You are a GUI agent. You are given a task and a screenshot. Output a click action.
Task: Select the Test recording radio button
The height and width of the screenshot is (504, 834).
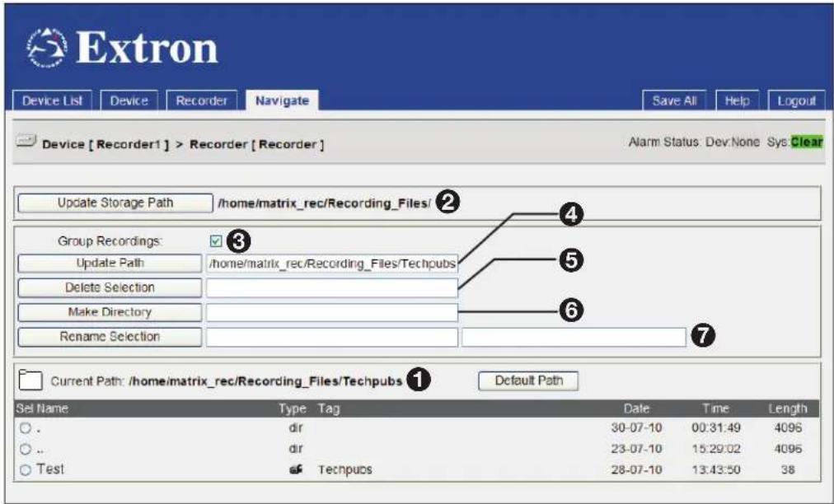[x=25, y=470]
